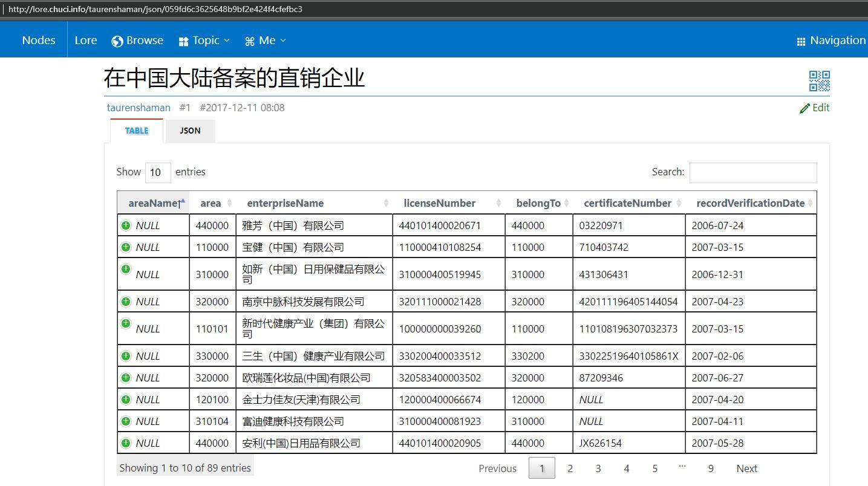
Task: Click license number 120000400066674
Action: click(440, 400)
